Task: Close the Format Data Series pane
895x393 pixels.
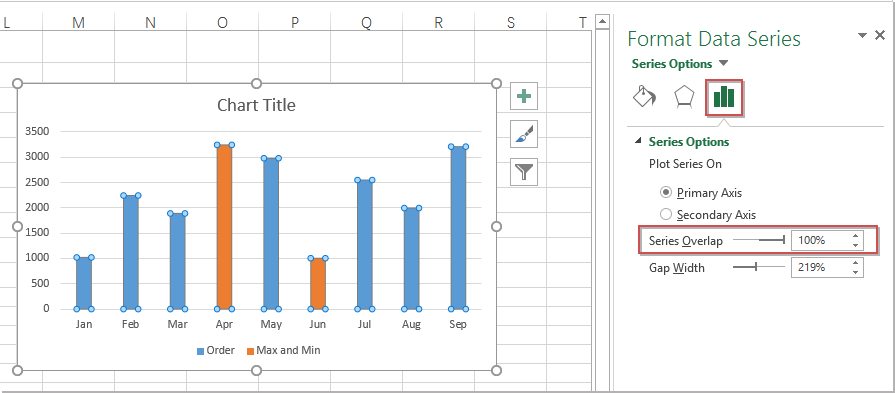Action: click(880, 35)
